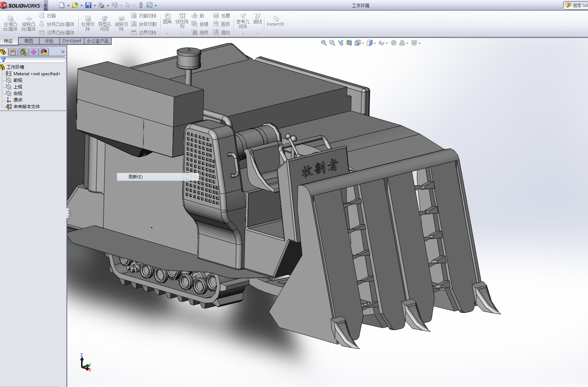
Task: Open dropdown arrow next to Open
Action: pos(81,5)
